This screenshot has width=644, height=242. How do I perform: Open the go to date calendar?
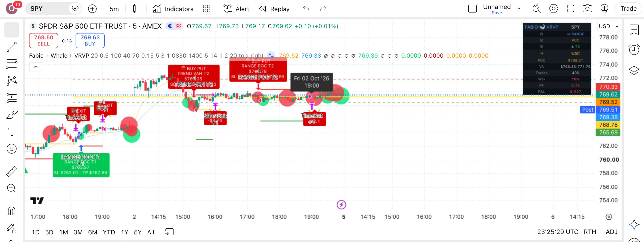[x=169, y=232]
